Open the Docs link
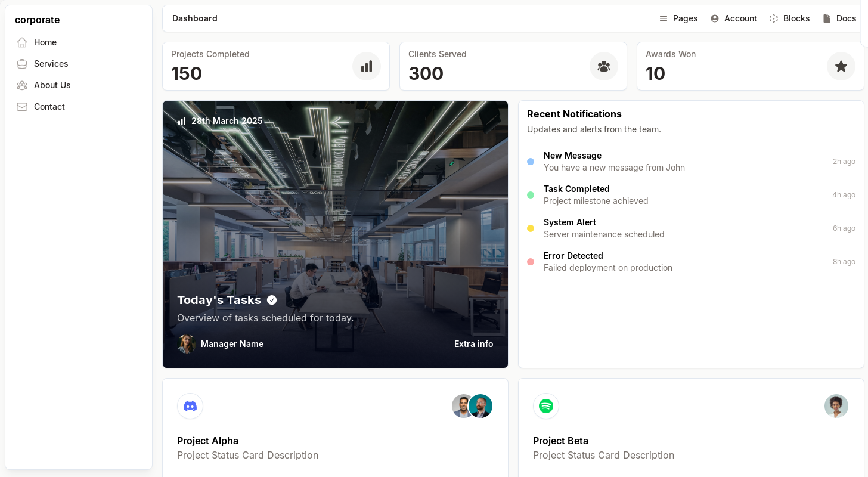The width and height of the screenshot is (868, 477). 839,18
